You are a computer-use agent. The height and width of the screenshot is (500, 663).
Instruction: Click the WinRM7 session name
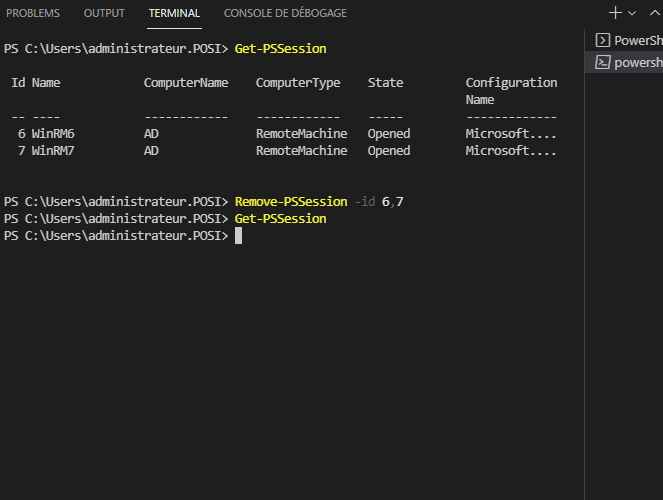[53, 151]
